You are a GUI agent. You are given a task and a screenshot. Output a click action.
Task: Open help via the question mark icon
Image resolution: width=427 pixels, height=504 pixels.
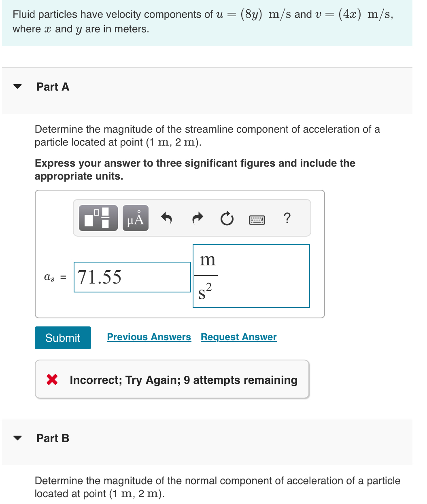[x=287, y=218]
